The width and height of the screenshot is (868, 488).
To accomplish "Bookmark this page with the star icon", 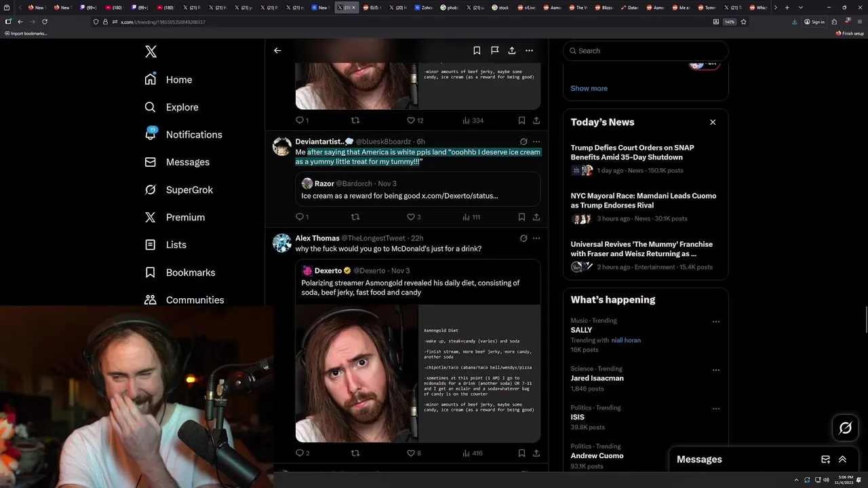I will point(744,22).
